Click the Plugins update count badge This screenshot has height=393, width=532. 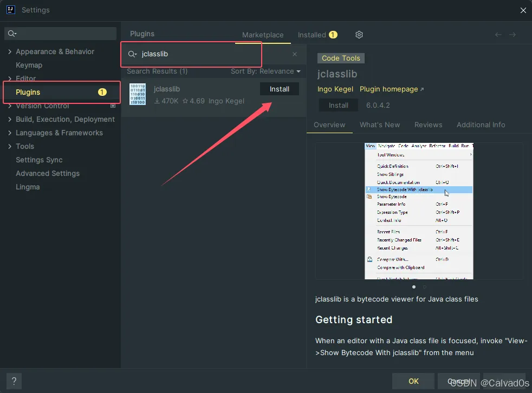point(102,92)
